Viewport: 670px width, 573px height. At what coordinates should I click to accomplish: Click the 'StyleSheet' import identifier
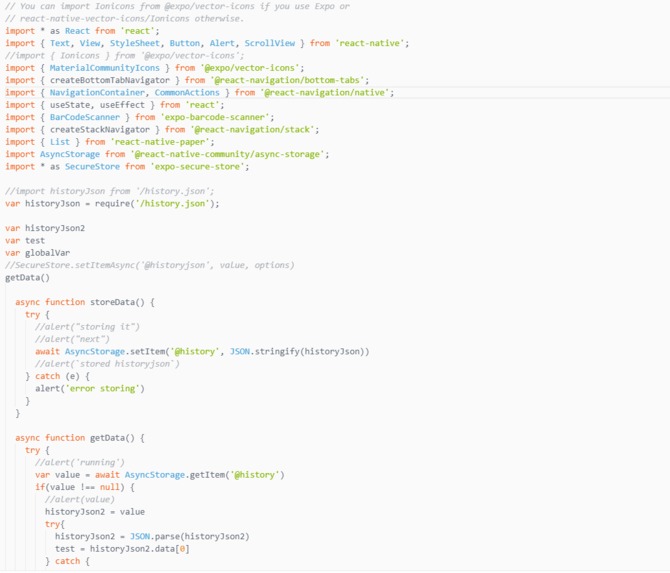[135, 43]
